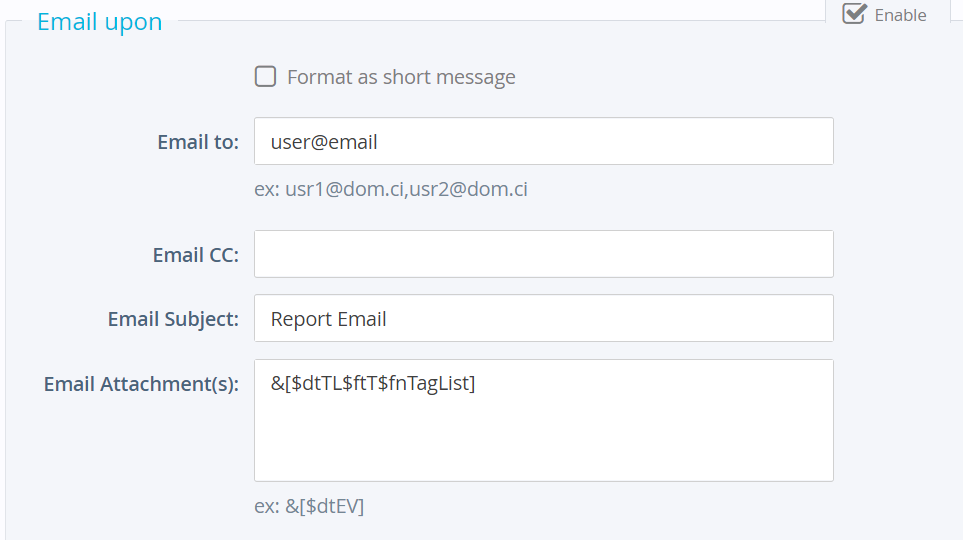963x540 pixels.
Task: Focus the empty Email CC field
Action: [543, 254]
